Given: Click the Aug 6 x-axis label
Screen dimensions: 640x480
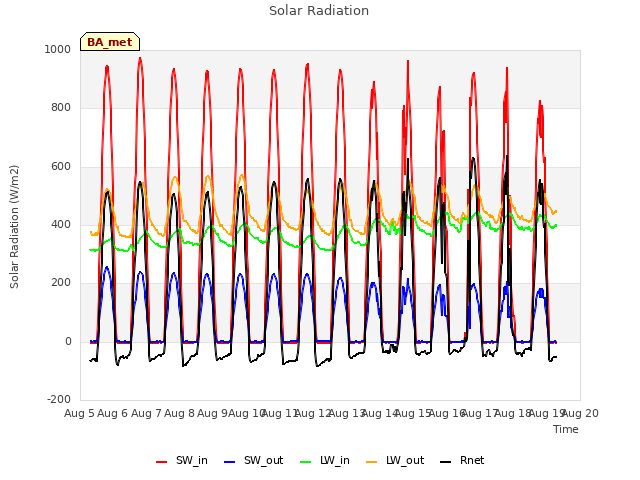Looking at the screenshot, I should pos(113,413).
